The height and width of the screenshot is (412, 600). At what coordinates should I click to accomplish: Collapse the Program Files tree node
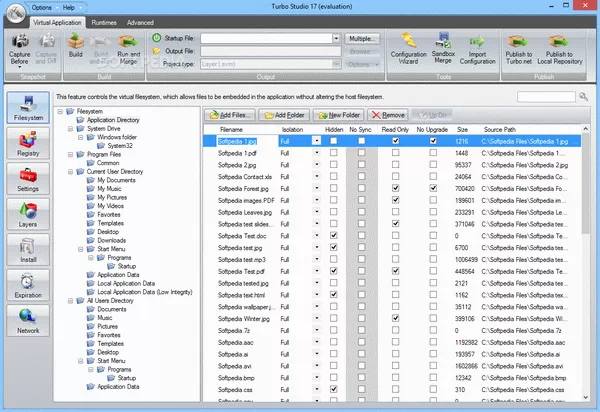(70, 153)
